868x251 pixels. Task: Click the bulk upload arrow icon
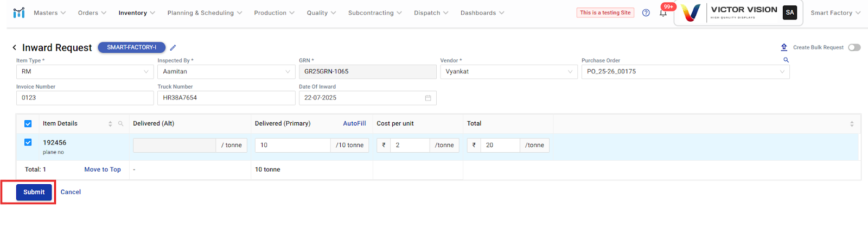click(784, 47)
